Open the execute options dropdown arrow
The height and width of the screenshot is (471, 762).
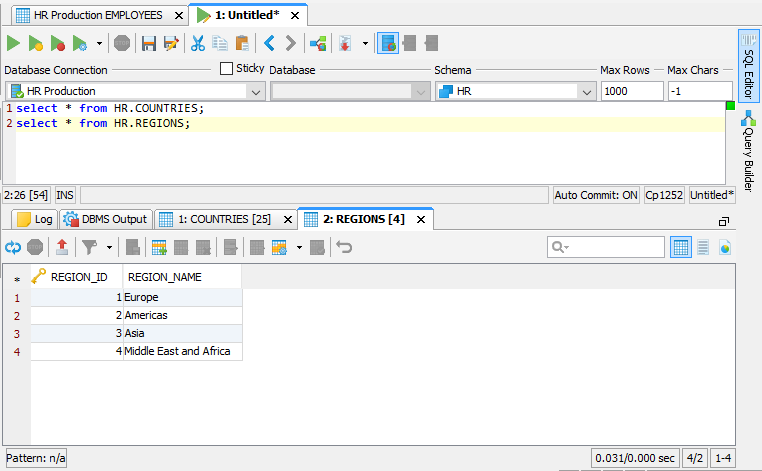pyautogui.click(x=99, y=44)
